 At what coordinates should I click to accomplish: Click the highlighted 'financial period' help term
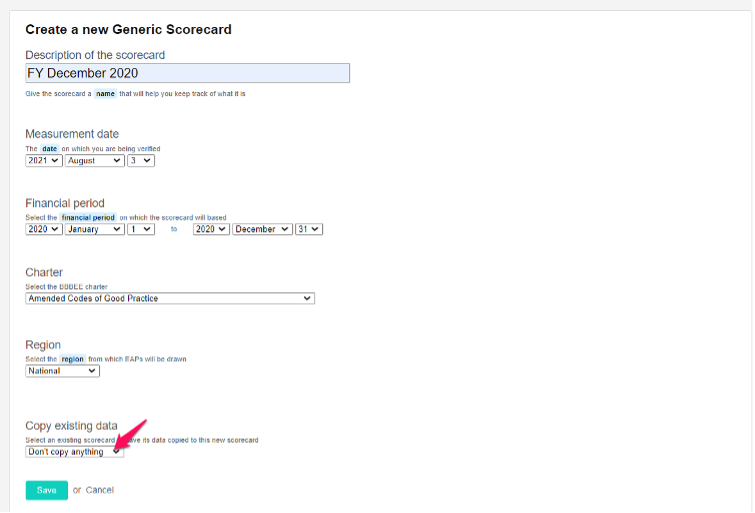pos(88,218)
